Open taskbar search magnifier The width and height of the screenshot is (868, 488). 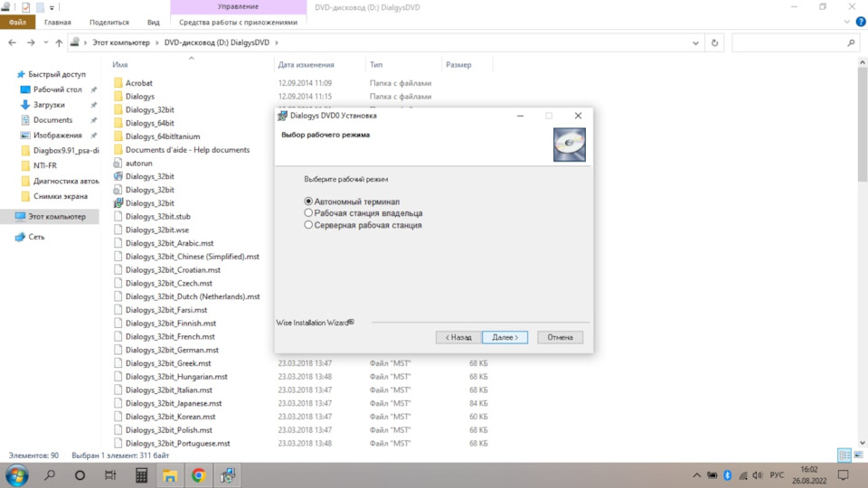tap(50, 475)
